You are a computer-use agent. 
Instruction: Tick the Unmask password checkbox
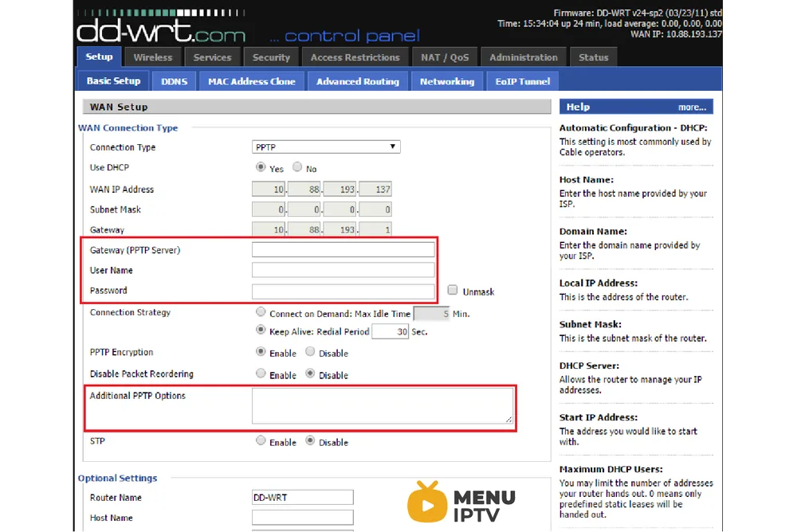point(453,290)
